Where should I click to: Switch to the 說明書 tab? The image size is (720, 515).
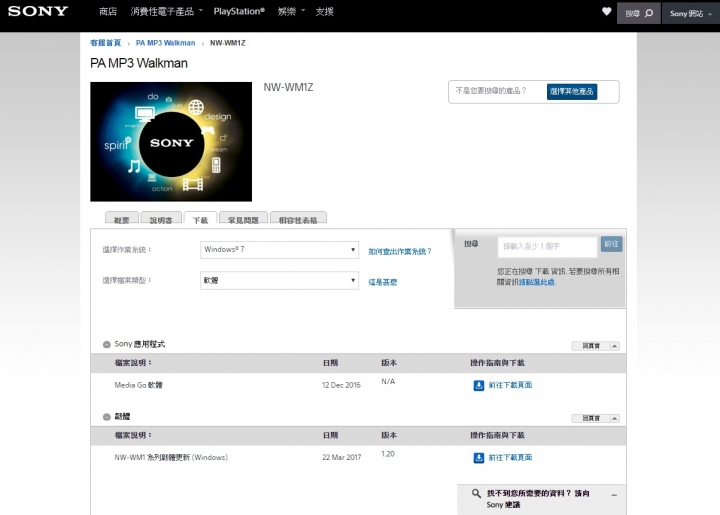pos(161,219)
